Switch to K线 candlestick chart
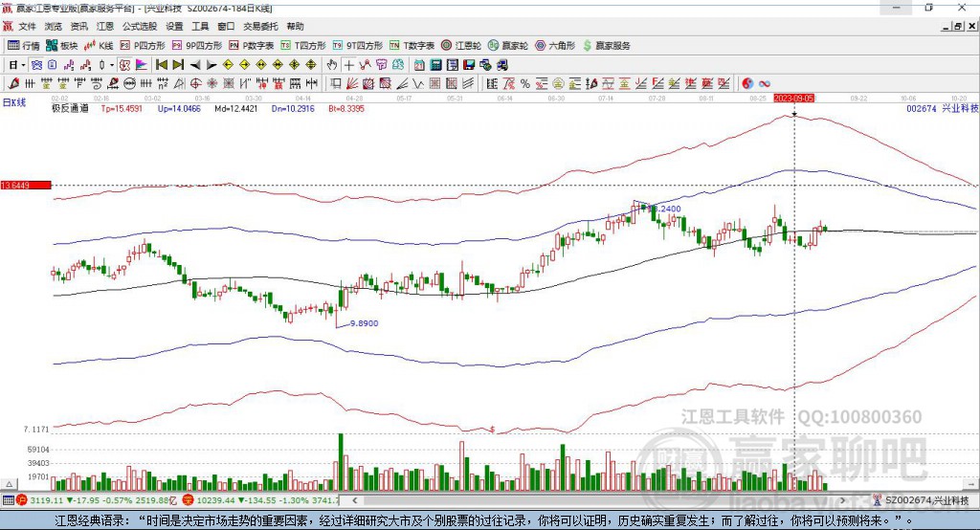This screenshot has width=980, height=530. point(99,46)
